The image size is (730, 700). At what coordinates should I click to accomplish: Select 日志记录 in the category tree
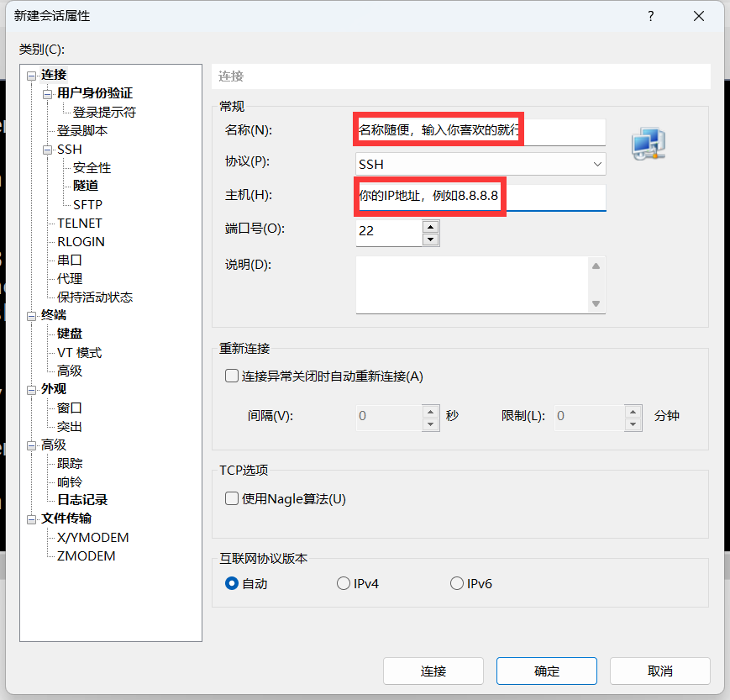pyautogui.click(x=81, y=500)
